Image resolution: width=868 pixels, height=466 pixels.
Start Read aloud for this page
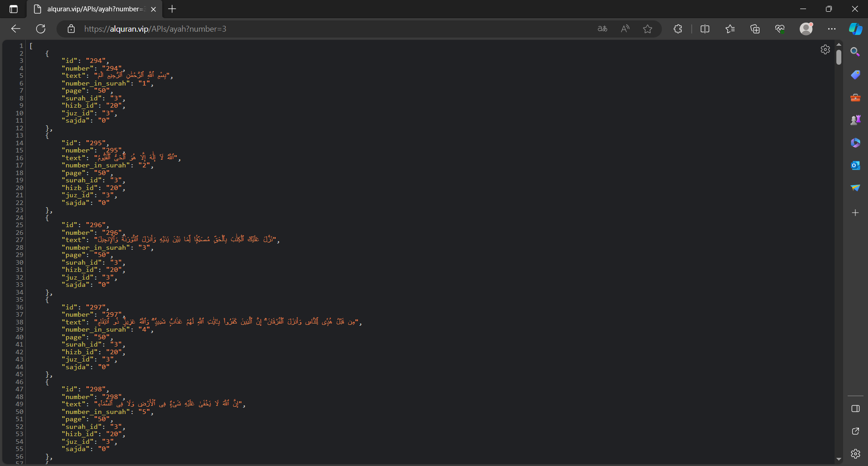625,29
